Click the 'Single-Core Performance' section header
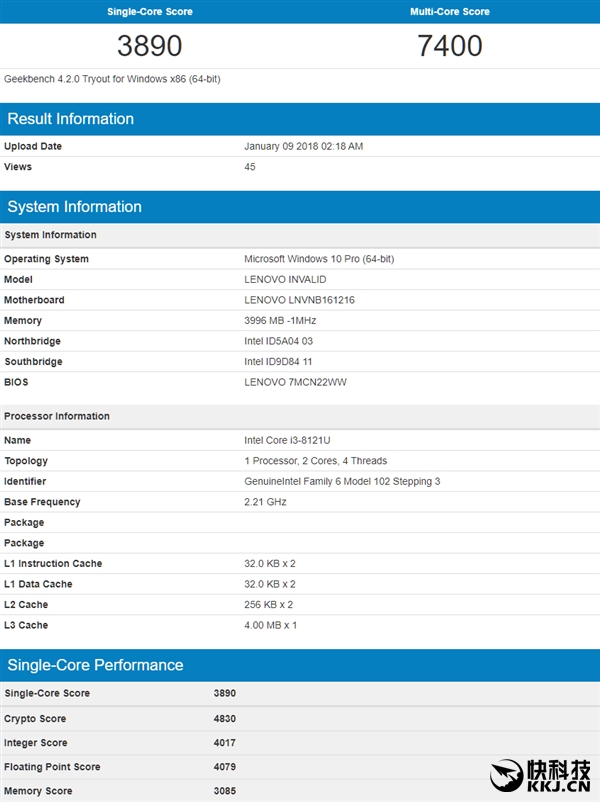This screenshot has width=600, height=802. tap(300, 665)
